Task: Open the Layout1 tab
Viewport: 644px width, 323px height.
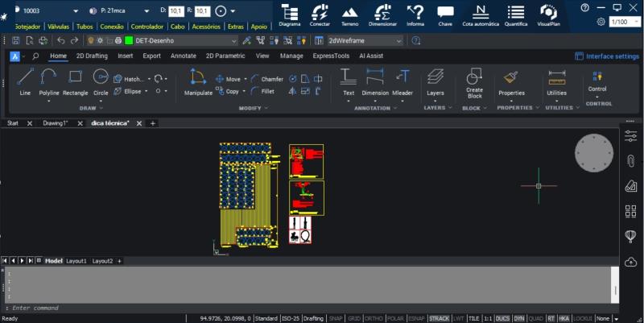Action: pos(76,261)
